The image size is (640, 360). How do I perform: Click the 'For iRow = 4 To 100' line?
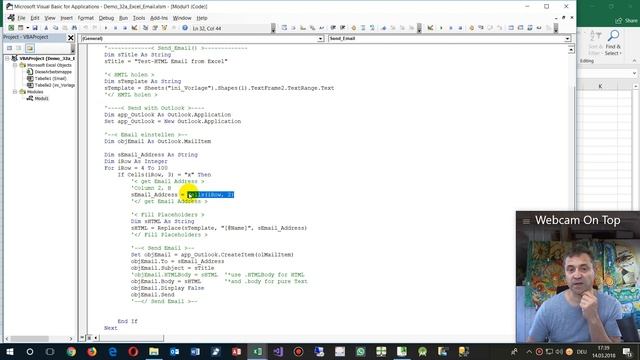coord(136,168)
